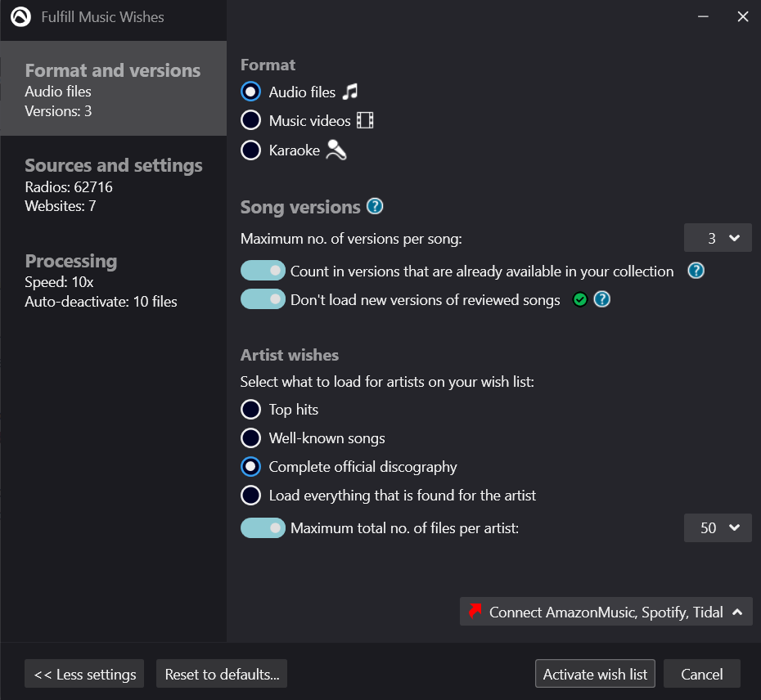Click the film strip icon next to Music videos

point(365,120)
